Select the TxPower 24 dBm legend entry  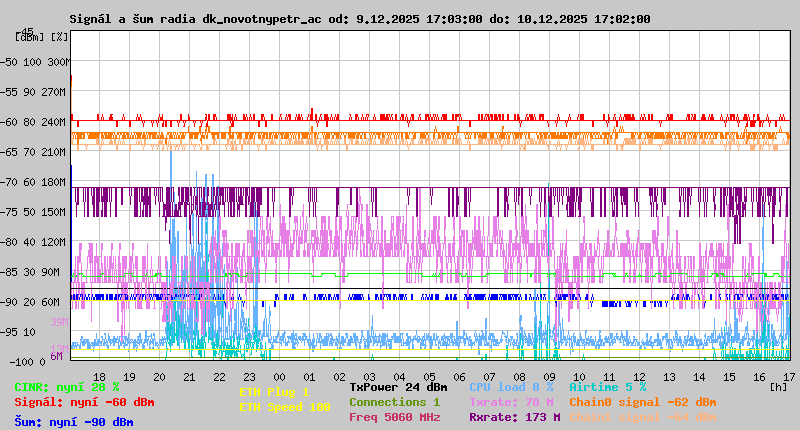coord(398,387)
